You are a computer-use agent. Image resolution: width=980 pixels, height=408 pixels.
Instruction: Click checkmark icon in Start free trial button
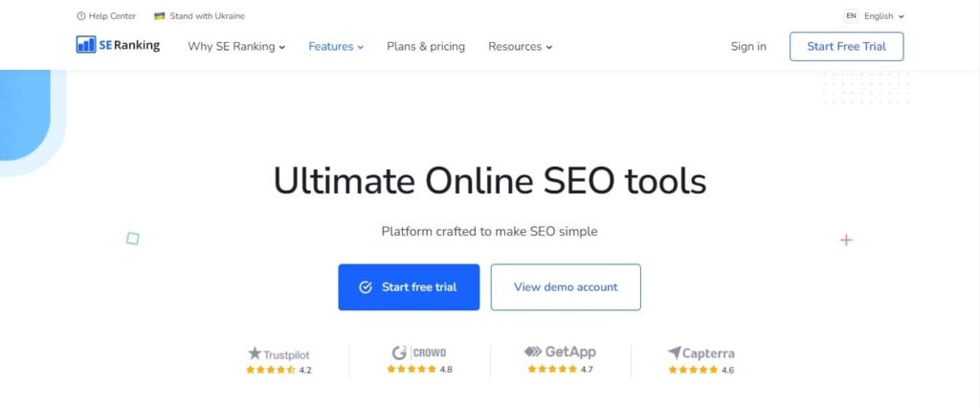366,287
